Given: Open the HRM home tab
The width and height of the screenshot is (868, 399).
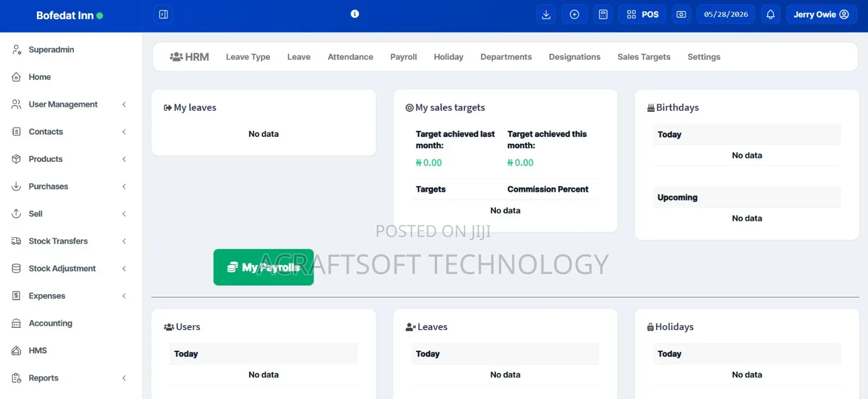Looking at the screenshot, I should click(x=189, y=57).
